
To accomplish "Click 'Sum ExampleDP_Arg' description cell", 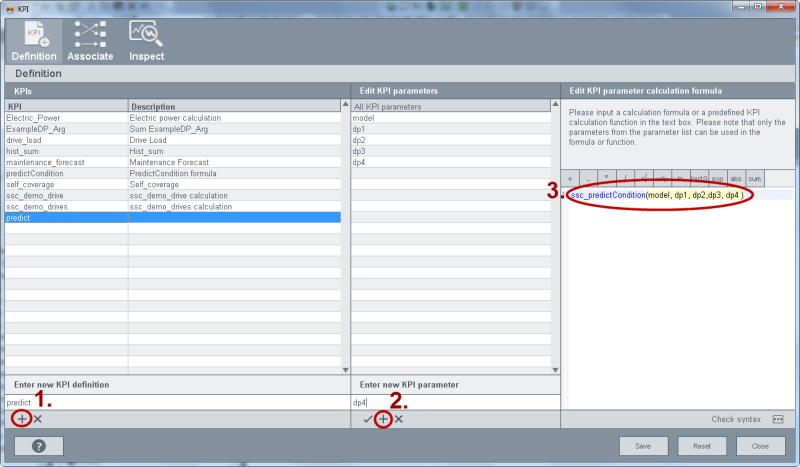I will pyautogui.click(x=234, y=129).
